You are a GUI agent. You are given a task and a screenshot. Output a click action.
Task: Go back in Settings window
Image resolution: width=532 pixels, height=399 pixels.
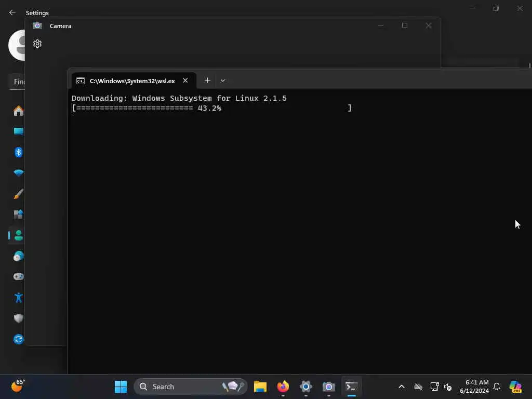12,12
